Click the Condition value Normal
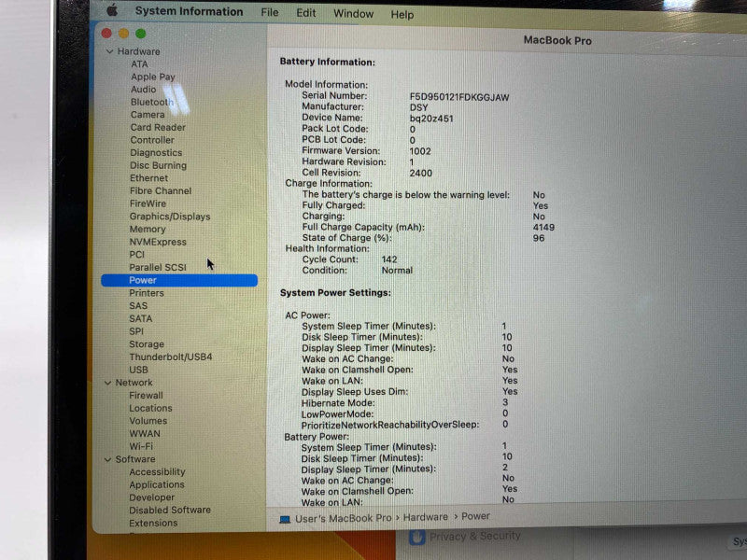The width and height of the screenshot is (747, 560). (397, 271)
